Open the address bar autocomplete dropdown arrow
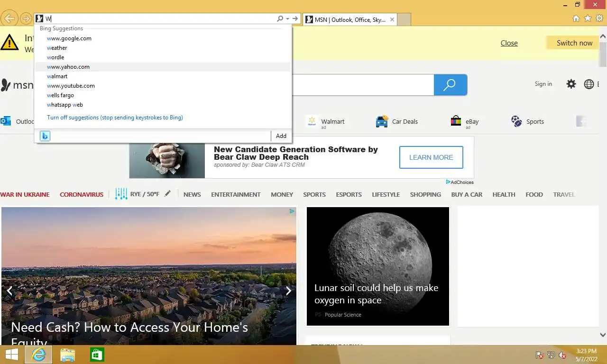This screenshot has height=364, width=607. pos(287,19)
